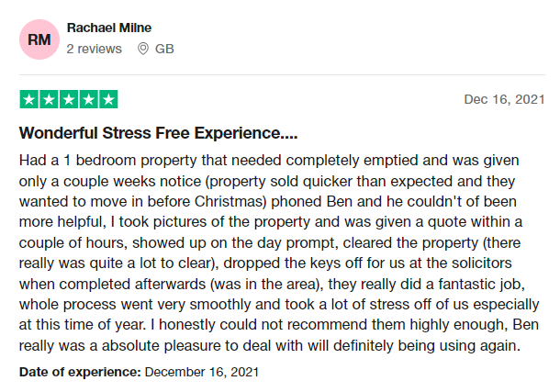Click the second green rating star
Image resolution: width=560 pixels, height=392 pixels.
point(49,99)
